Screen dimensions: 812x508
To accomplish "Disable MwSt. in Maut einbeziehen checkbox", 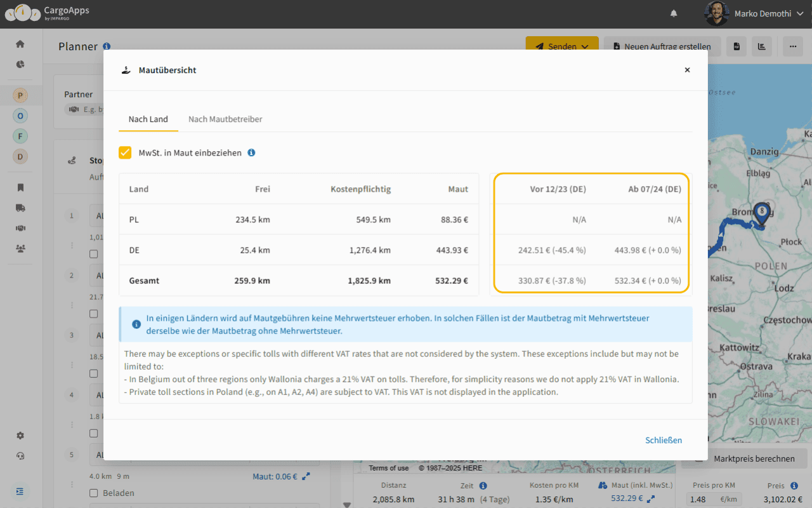I will click(x=125, y=153).
